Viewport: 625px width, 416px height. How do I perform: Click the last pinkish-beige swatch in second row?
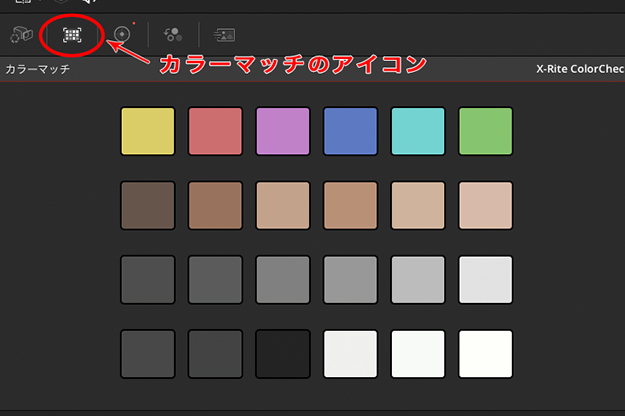click(485, 205)
